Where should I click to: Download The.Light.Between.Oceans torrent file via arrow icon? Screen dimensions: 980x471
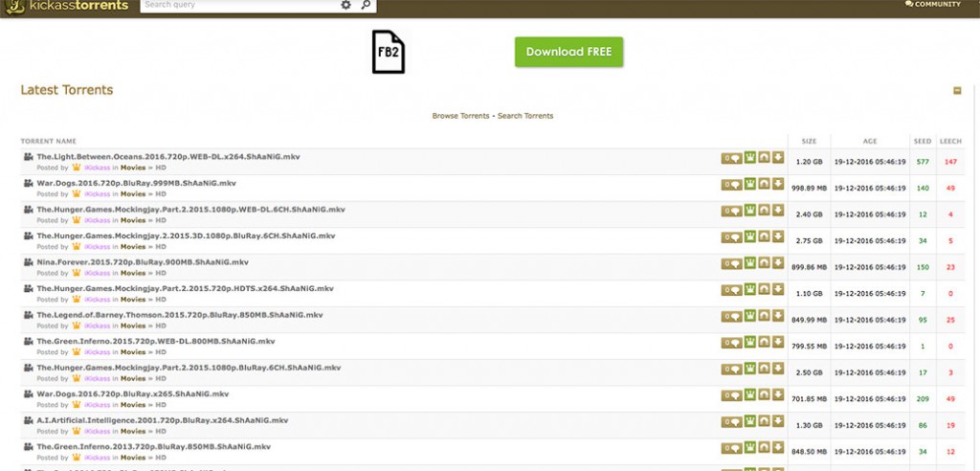tap(777, 158)
